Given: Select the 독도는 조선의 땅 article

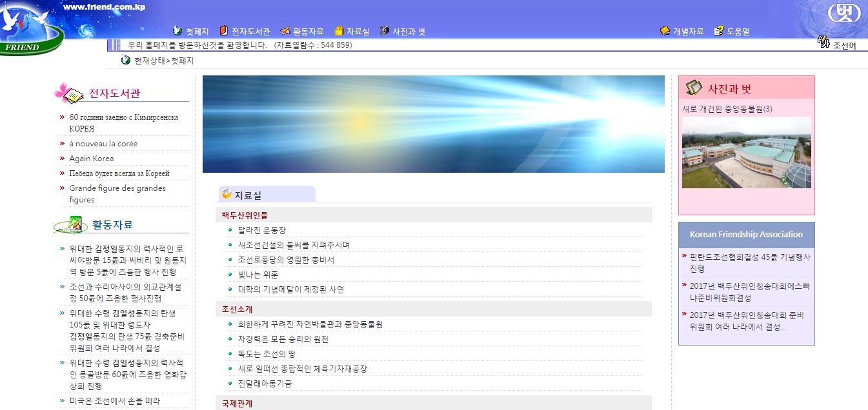Looking at the screenshot, I should click(265, 354).
